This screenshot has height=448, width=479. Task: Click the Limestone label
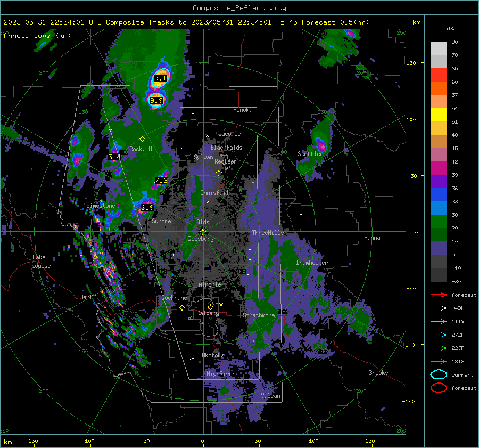click(x=101, y=206)
